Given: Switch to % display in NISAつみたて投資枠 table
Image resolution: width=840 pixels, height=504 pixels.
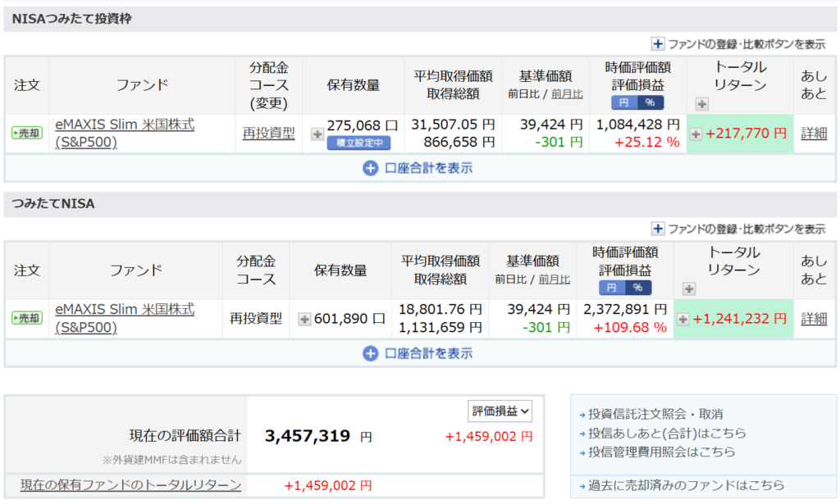Looking at the screenshot, I should point(651,102).
